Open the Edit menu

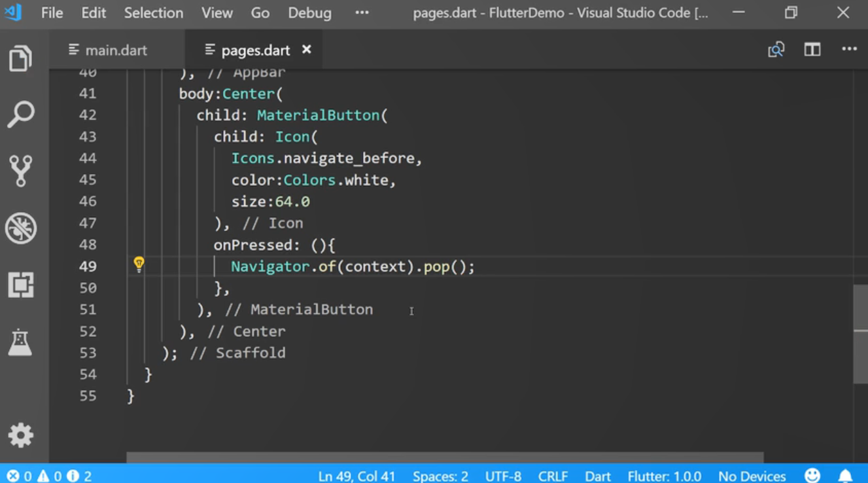[94, 12]
